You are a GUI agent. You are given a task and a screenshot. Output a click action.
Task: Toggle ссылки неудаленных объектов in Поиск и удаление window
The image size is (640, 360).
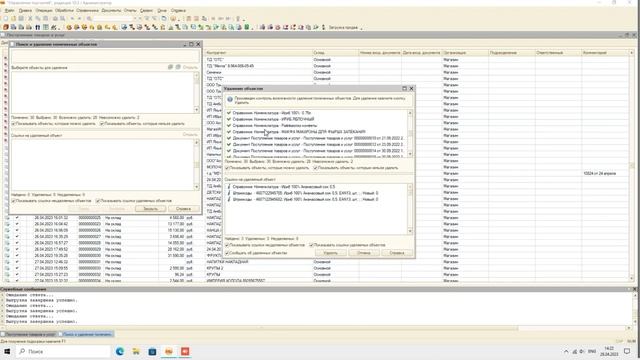point(13,201)
